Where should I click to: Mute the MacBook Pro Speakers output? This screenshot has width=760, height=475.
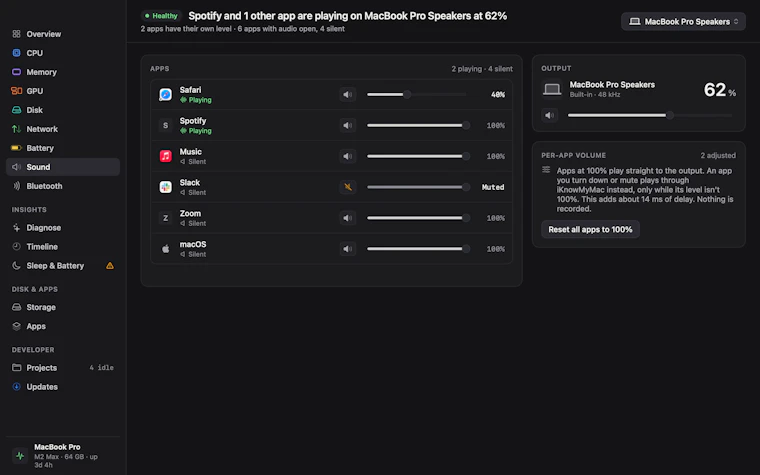550,115
